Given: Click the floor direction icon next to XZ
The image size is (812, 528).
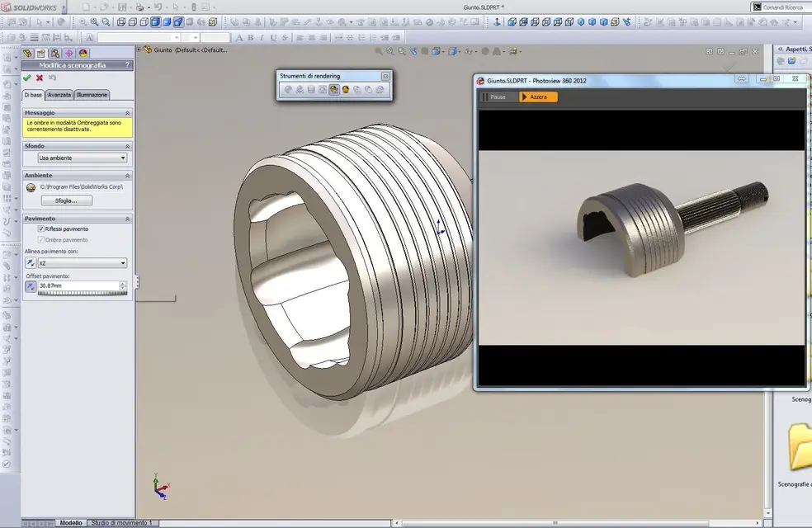Looking at the screenshot, I should click(x=31, y=263).
